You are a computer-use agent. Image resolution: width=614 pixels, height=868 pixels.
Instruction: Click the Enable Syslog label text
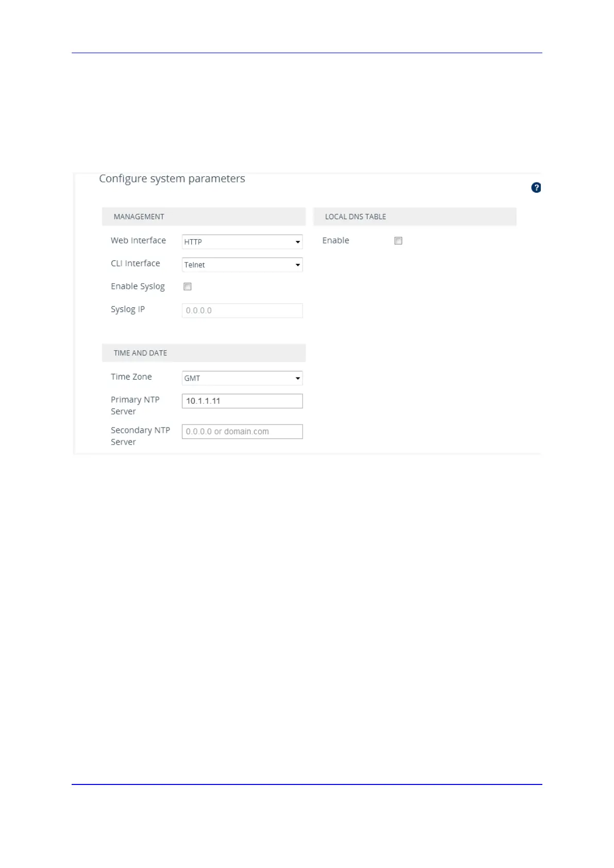[138, 286]
